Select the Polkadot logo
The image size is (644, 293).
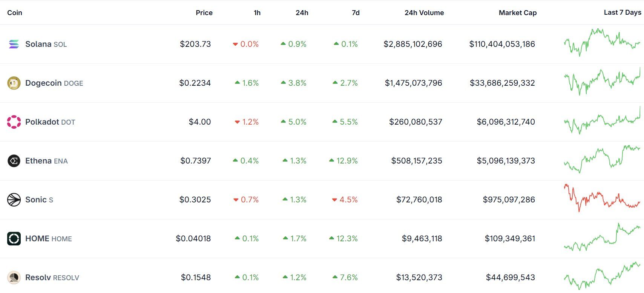click(14, 122)
